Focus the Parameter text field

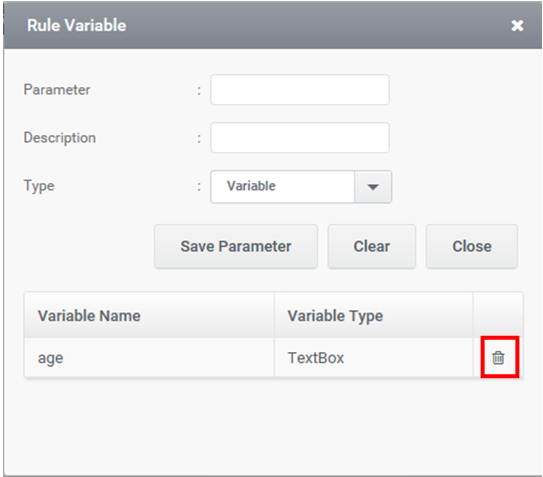(x=300, y=90)
